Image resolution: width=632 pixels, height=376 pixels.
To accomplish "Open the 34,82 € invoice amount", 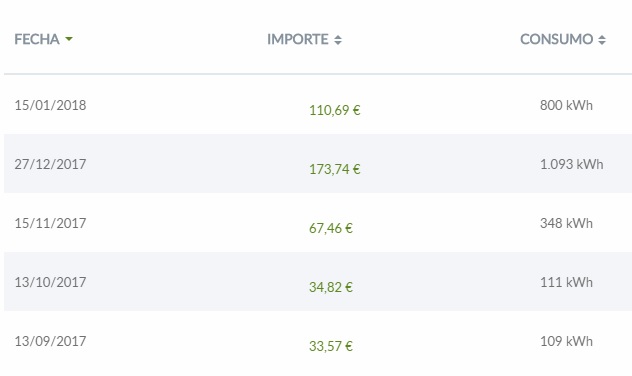I will click(x=331, y=287).
